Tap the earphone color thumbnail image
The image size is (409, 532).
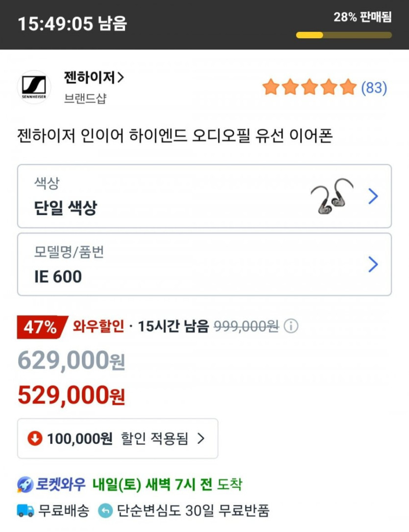click(332, 196)
